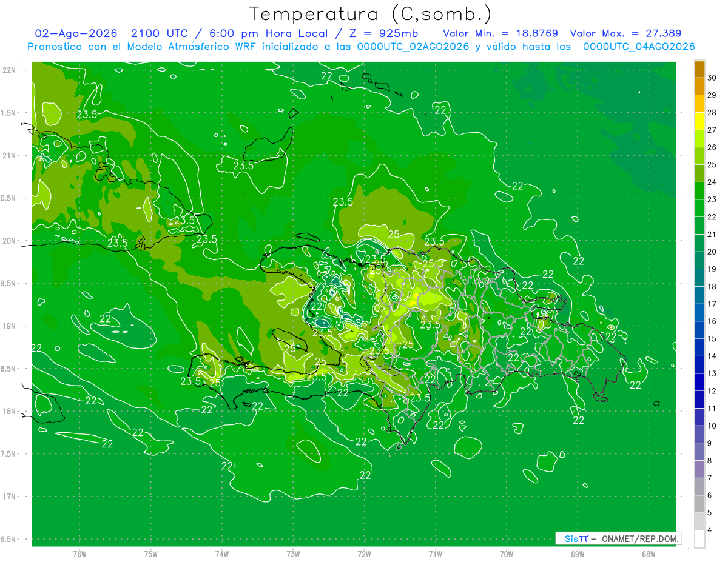Click the 18N latitude axis label
728x562 pixels.
tap(10, 411)
